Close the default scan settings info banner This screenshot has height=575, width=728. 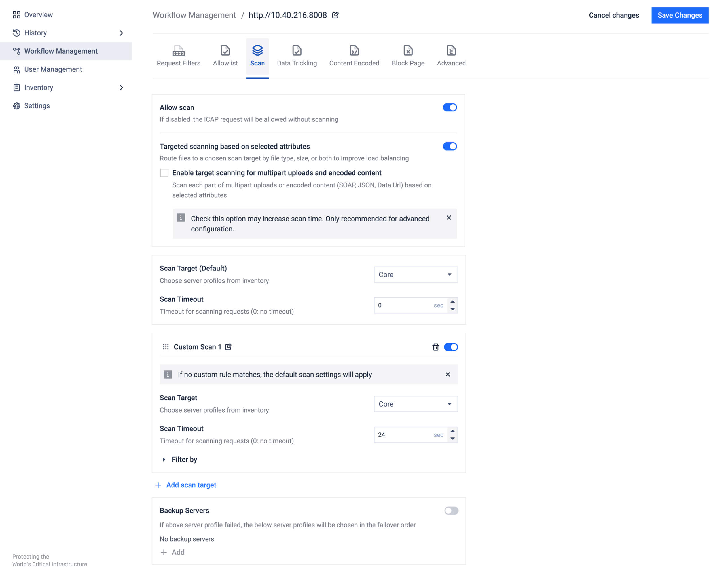[448, 374]
